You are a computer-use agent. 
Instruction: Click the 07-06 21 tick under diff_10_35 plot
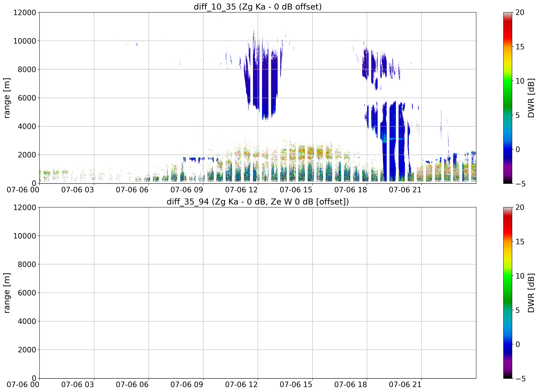[405, 190]
